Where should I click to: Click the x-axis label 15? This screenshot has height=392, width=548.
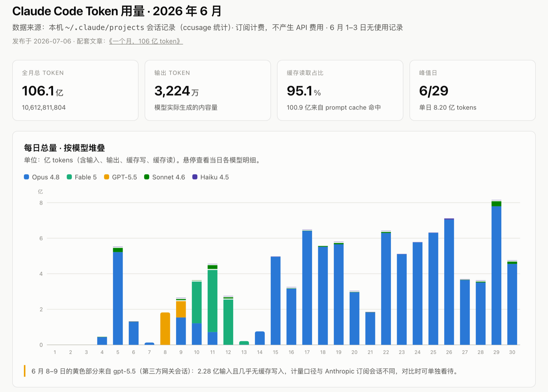pyautogui.click(x=275, y=352)
